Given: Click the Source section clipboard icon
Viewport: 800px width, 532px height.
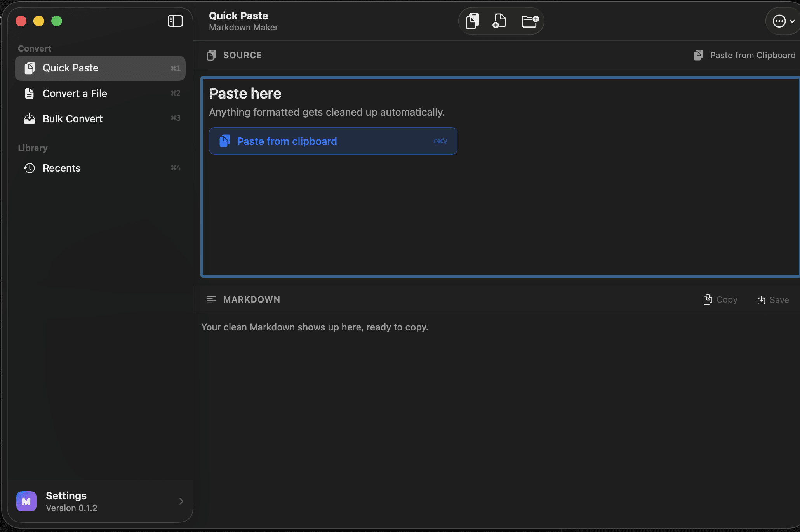Looking at the screenshot, I should click(x=211, y=55).
